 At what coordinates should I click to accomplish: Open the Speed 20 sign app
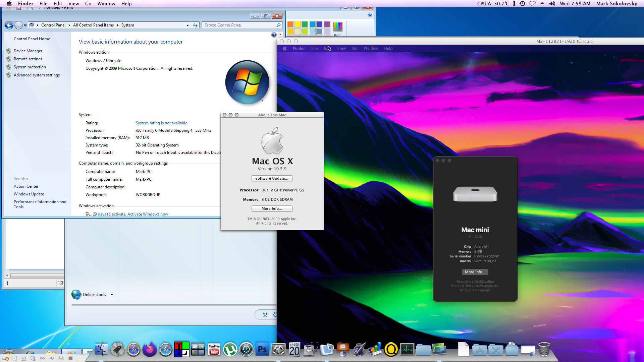coord(294,350)
